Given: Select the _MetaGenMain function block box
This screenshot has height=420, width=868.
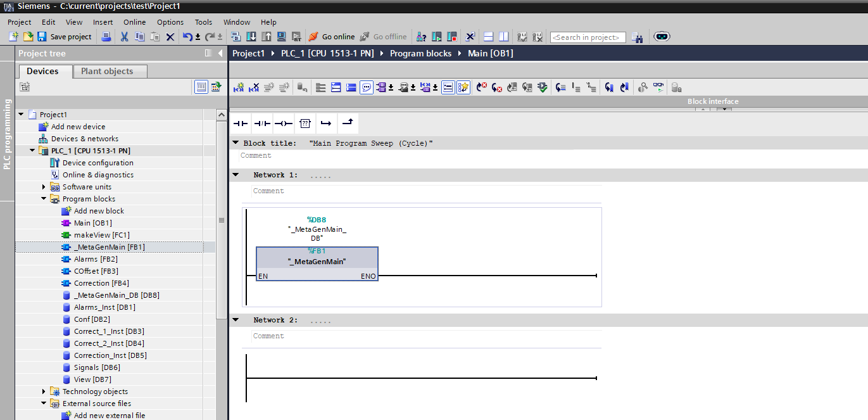Looking at the screenshot, I should [x=317, y=264].
